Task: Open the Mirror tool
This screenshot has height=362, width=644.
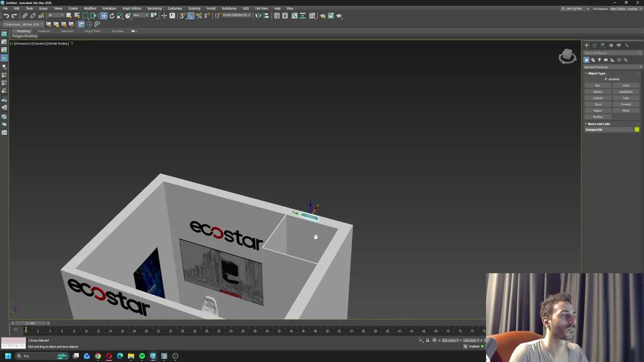Action: tap(258, 16)
